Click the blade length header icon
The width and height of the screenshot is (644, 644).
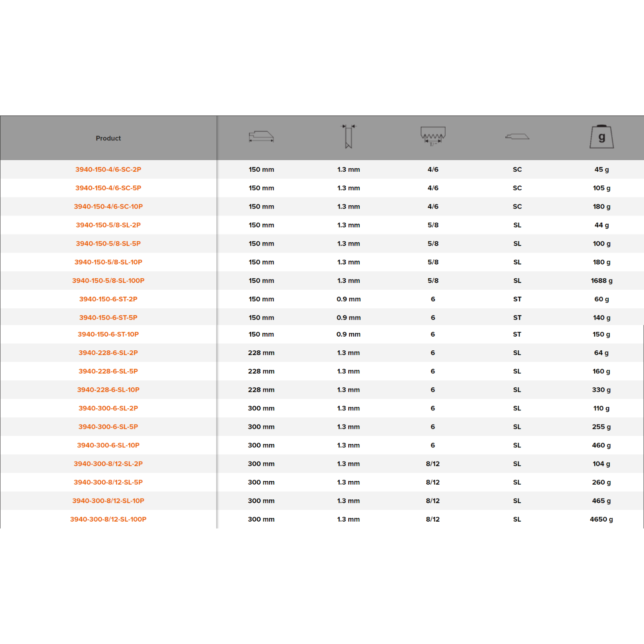(261, 137)
